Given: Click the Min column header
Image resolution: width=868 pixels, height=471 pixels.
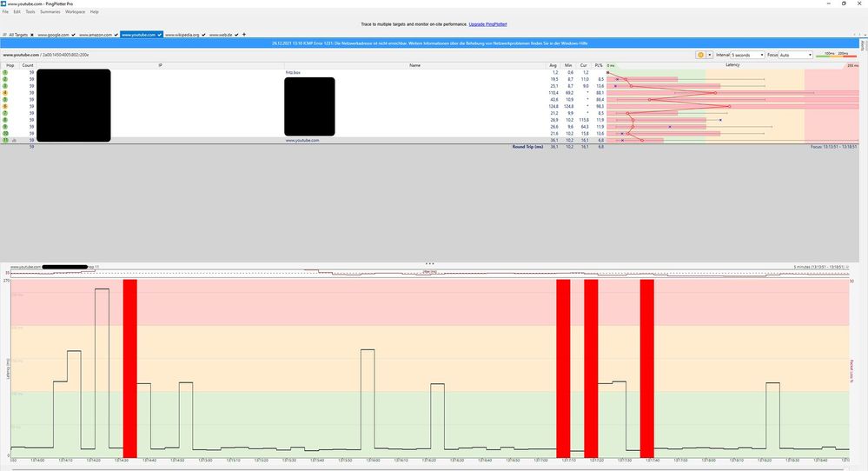Looking at the screenshot, I should tap(568, 65).
